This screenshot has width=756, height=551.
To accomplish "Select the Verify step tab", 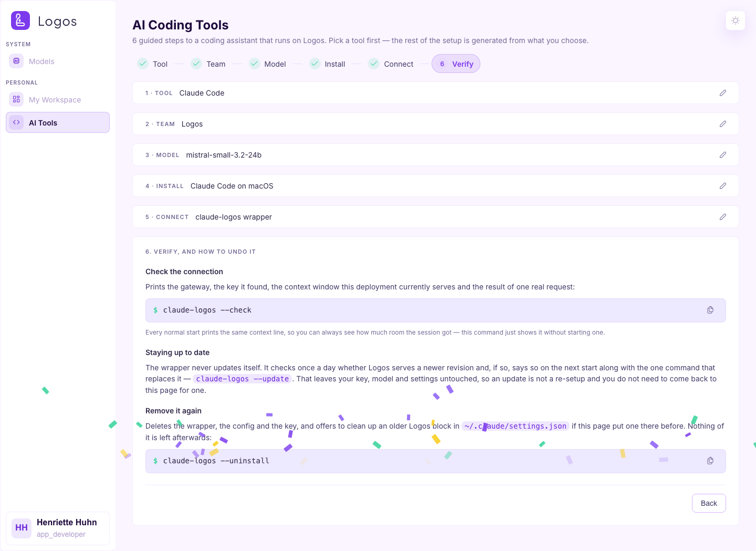I will [x=456, y=64].
